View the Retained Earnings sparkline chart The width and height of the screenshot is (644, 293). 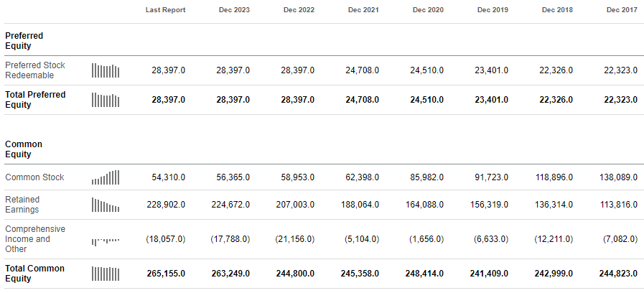(106, 205)
